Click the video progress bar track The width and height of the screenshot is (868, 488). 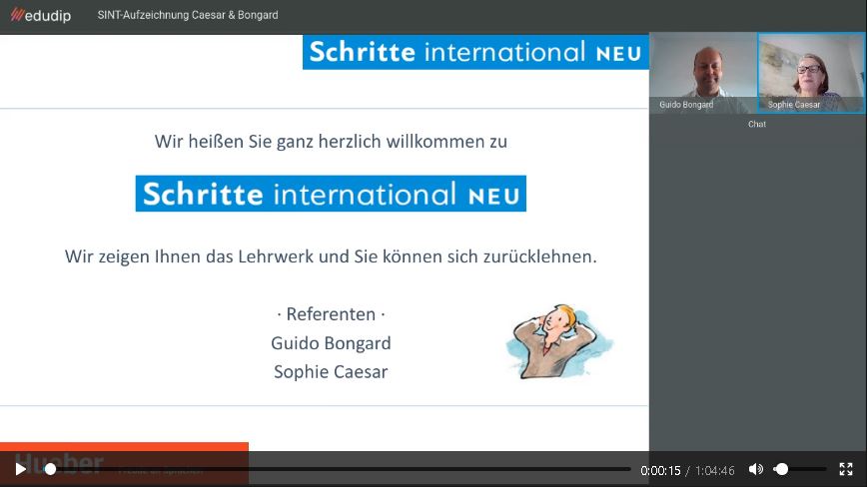click(338, 469)
